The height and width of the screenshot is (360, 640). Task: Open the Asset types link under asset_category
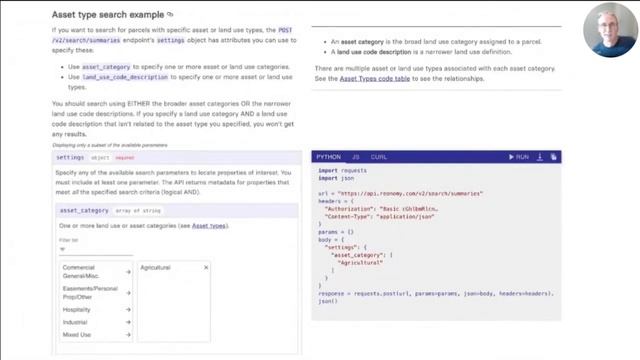209,226
